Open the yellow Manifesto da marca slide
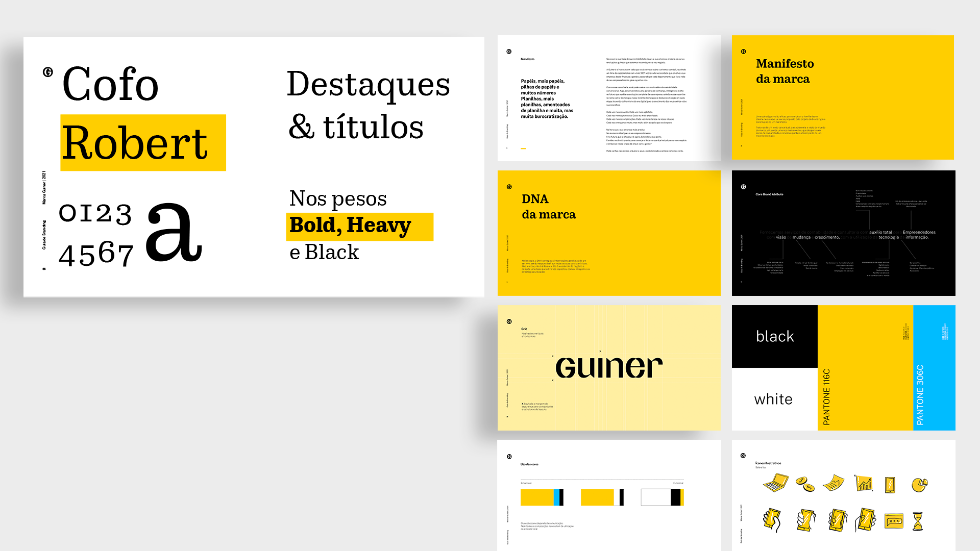This screenshot has width=980, height=551. click(x=843, y=97)
